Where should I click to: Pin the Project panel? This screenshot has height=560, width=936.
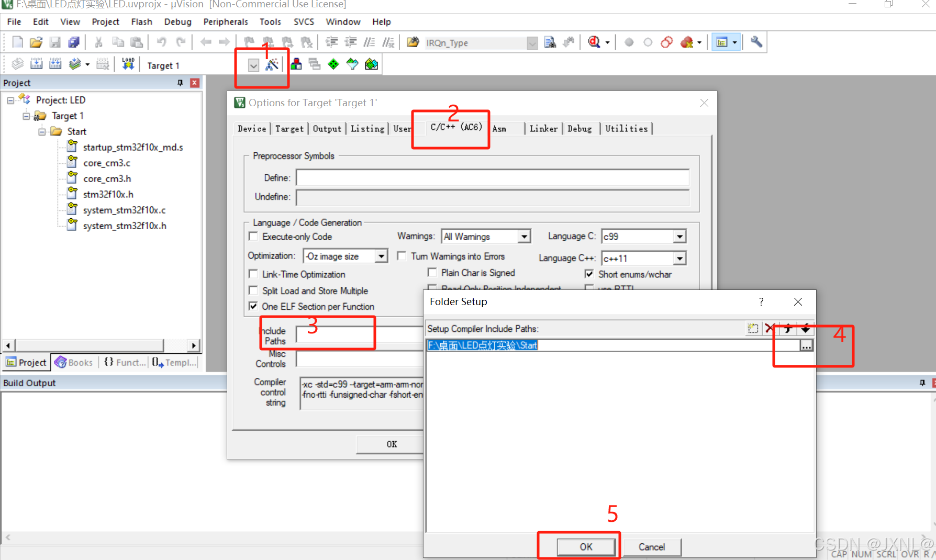[x=180, y=83]
